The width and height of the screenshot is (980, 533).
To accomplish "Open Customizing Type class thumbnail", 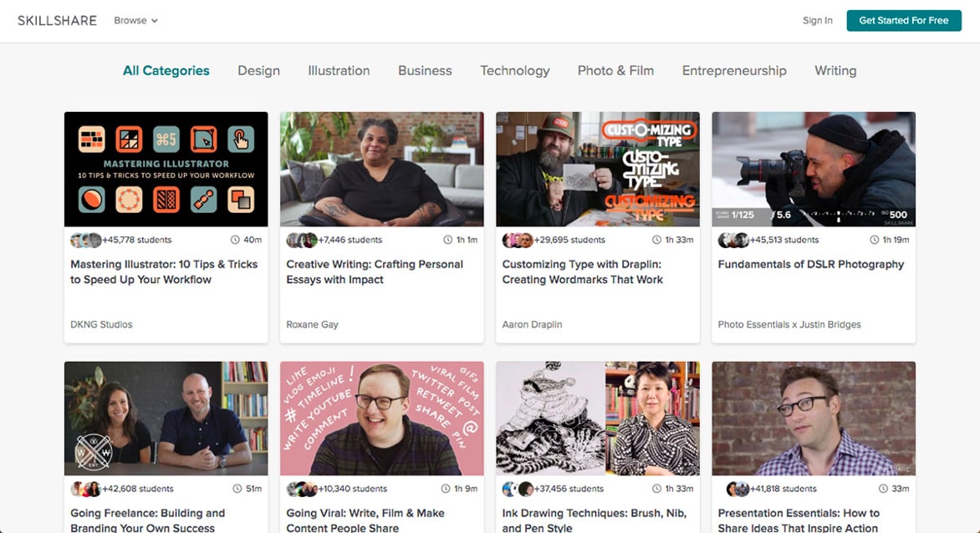I will [598, 169].
